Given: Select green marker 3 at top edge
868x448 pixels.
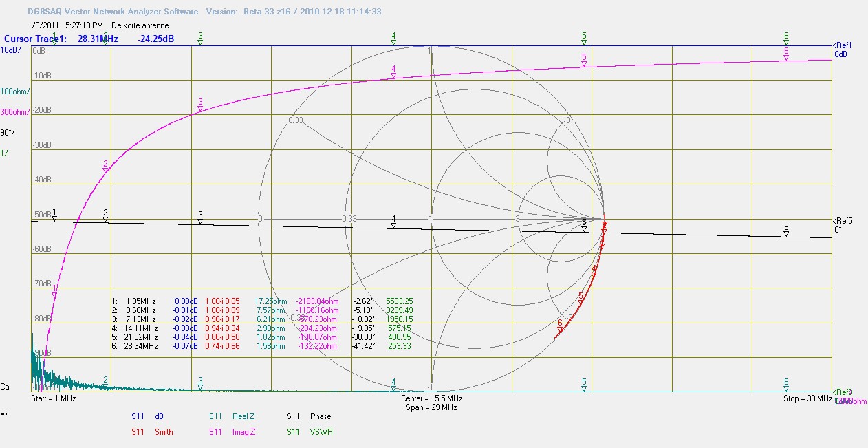Looking at the screenshot, I should pyautogui.click(x=200, y=38).
